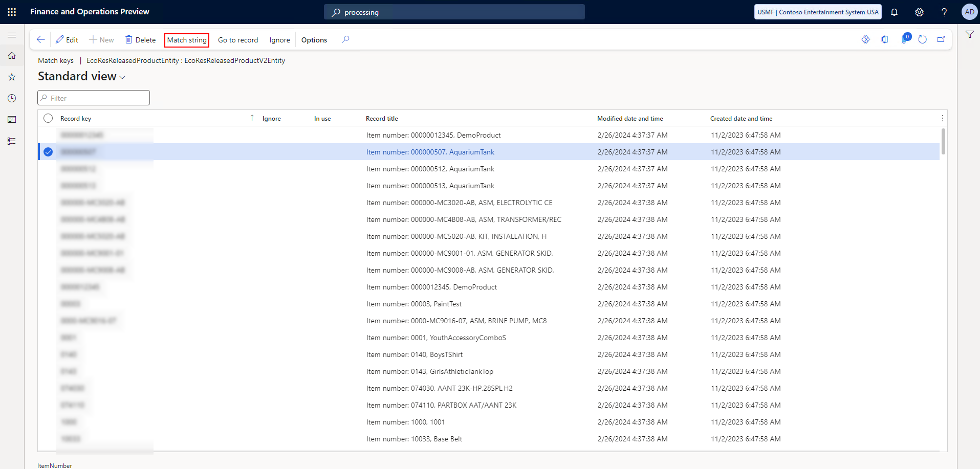Search the action pane with magnifier icon

(346, 39)
